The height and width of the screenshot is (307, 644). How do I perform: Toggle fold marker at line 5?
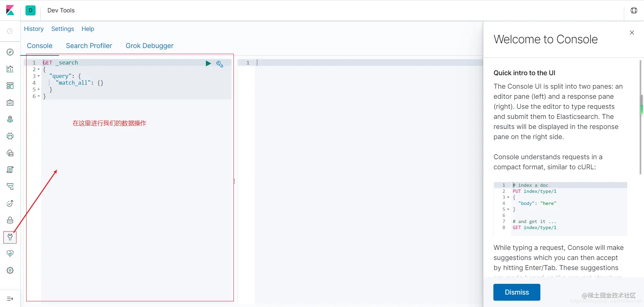coord(39,90)
